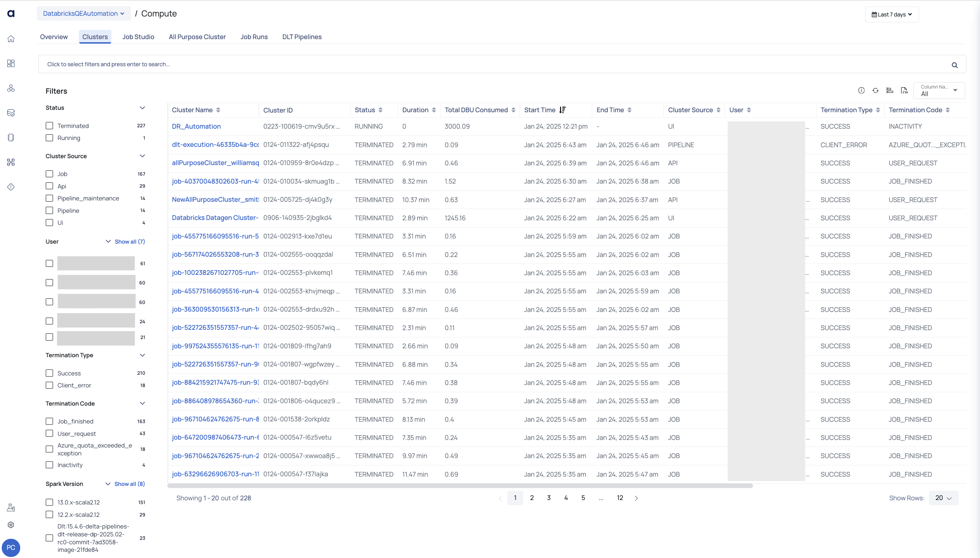Collapse the Status filter section
Screen dimensions: 980x558
pos(142,108)
